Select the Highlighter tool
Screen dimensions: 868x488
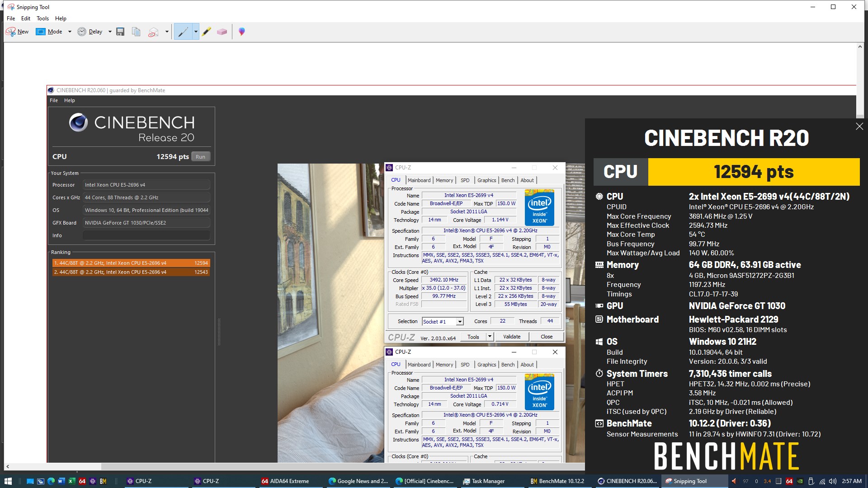pos(207,32)
